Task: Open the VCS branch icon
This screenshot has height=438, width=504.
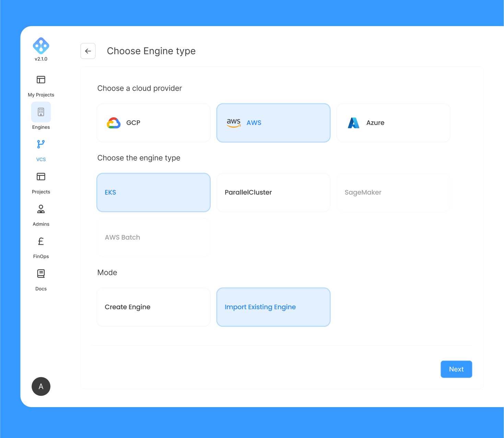Action: 41,144
